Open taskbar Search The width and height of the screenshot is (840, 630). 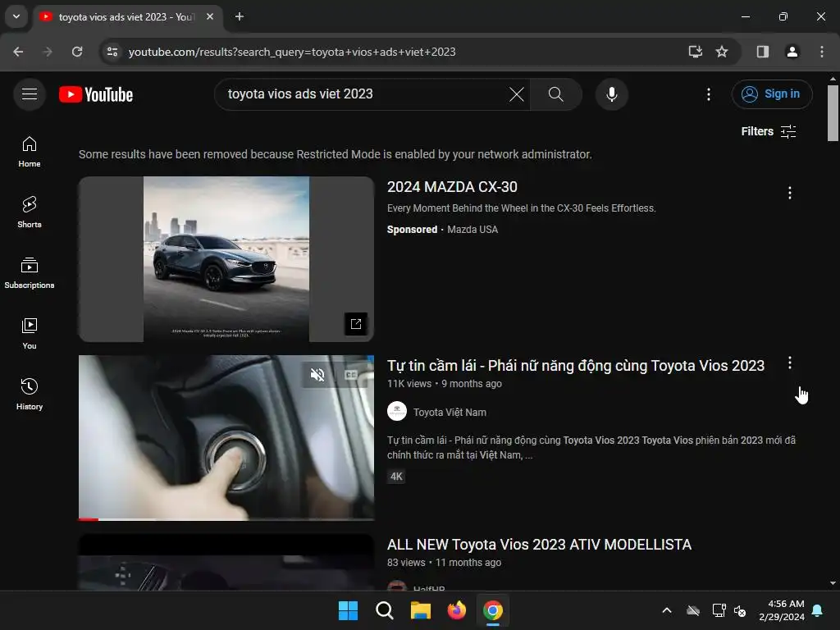[385, 610]
